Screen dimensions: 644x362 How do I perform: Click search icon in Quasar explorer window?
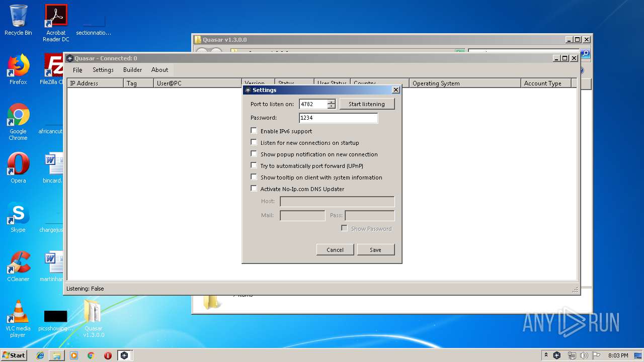[585, 53]
